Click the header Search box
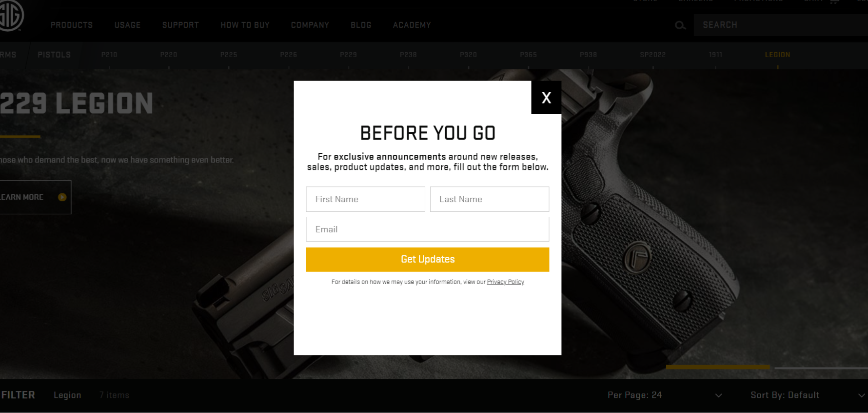This screenshot has width=868, height=413. click(781, 25)
